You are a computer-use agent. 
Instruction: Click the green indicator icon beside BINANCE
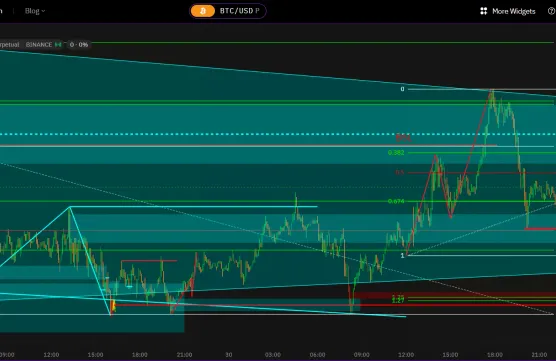coord(58,45)
